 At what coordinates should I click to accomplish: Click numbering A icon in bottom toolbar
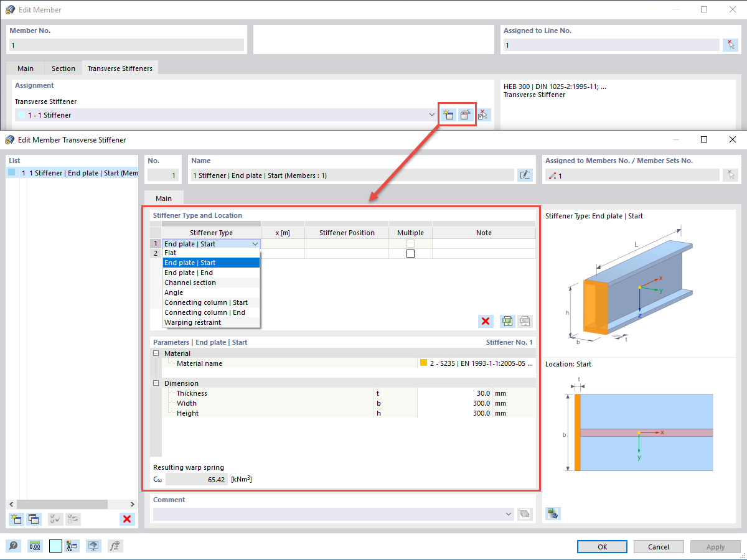71,546
